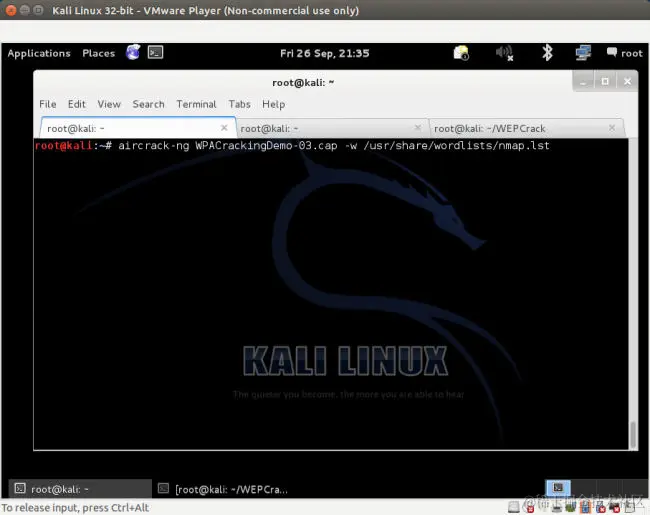The image size is (650, 515).
Task: Select the first root@kali: ~ tab
Action: pyautogui.click(x=138, y=128)
